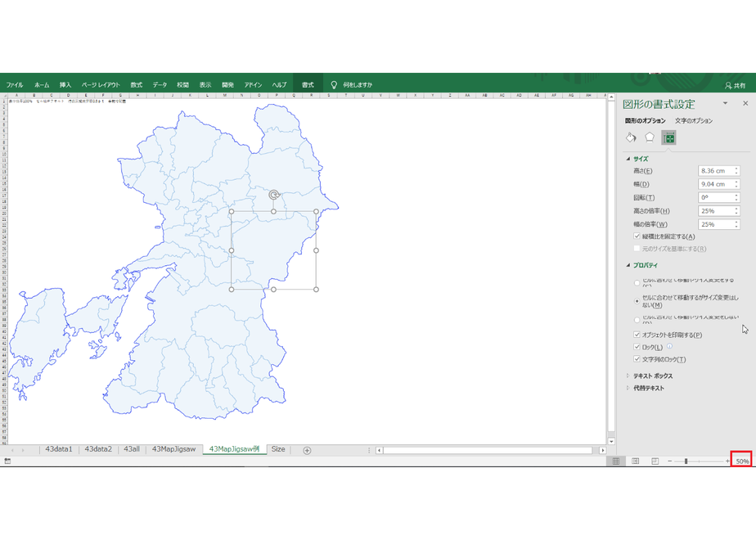Open the ファイル menu
This screenshot has height=540, width=756.
(x=15, y=85)
